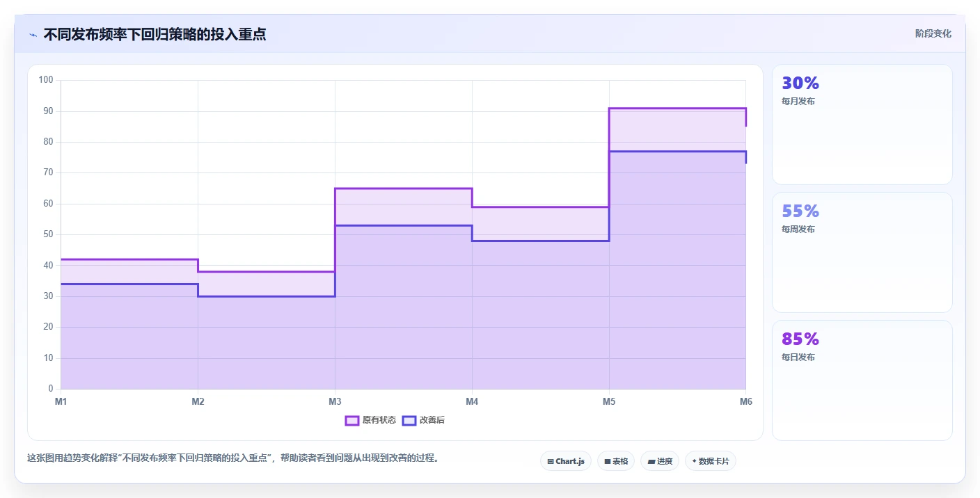Click the 阶段变化 label in header

pos(933,33)
